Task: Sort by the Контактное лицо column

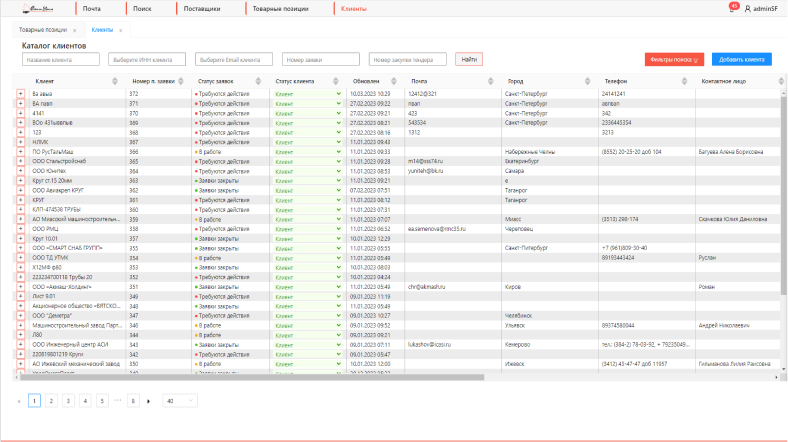Action: 781,81
